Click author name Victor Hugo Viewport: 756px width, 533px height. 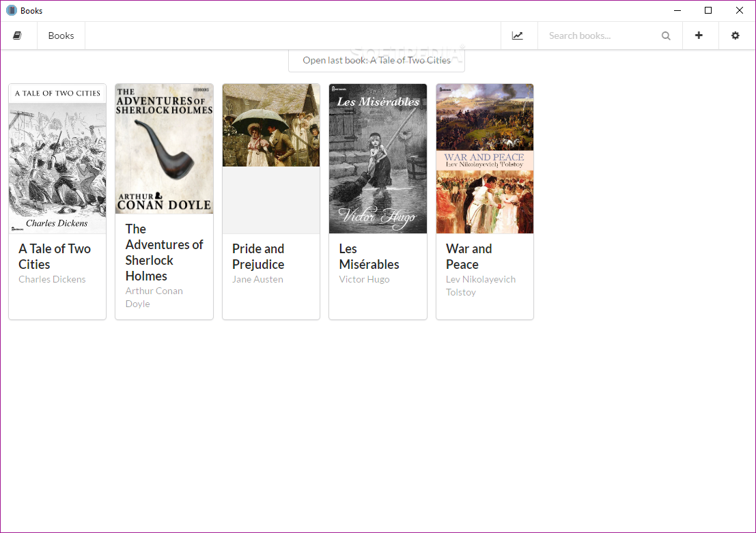[x=364, y=280]
